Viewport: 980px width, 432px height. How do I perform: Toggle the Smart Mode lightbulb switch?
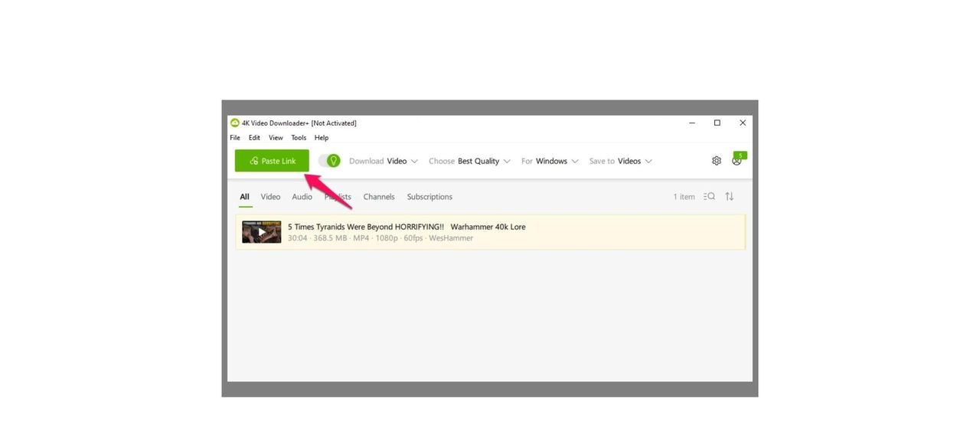pos(329,161)
